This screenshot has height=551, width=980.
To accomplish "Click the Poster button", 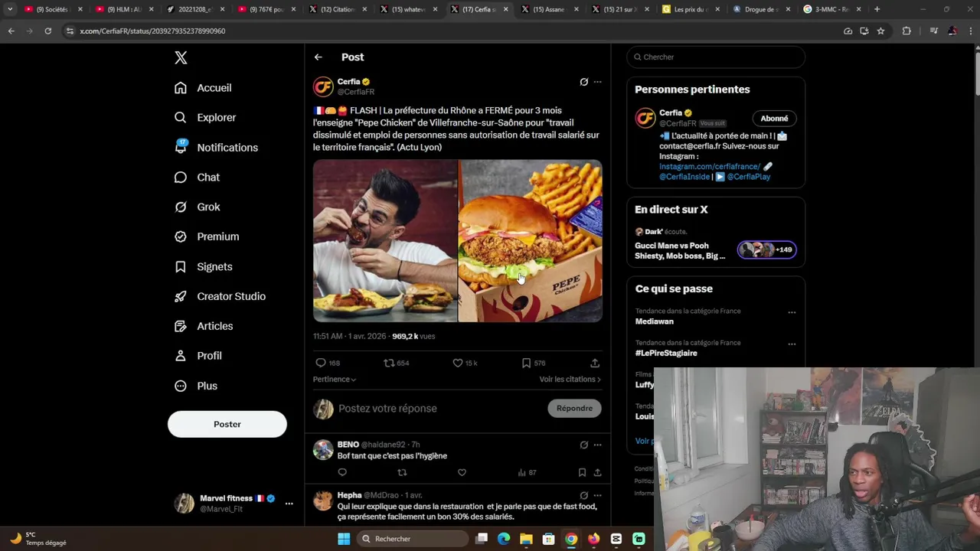I will click(227, 424).
